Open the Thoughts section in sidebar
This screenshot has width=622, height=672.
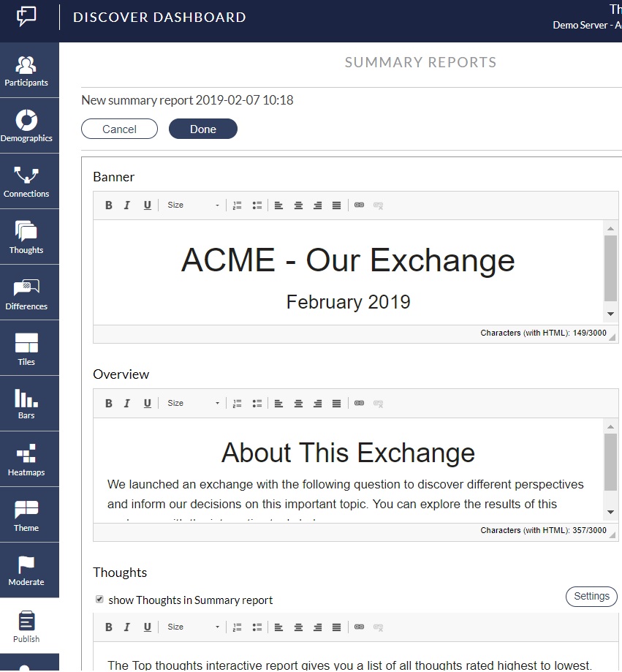point(29,237)
